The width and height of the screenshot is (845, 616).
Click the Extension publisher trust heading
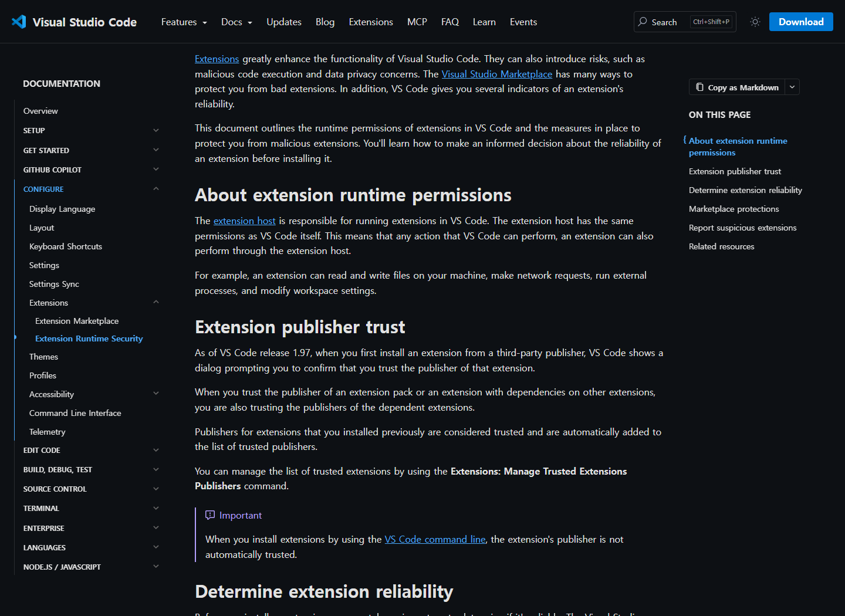(x=300, y=327)
